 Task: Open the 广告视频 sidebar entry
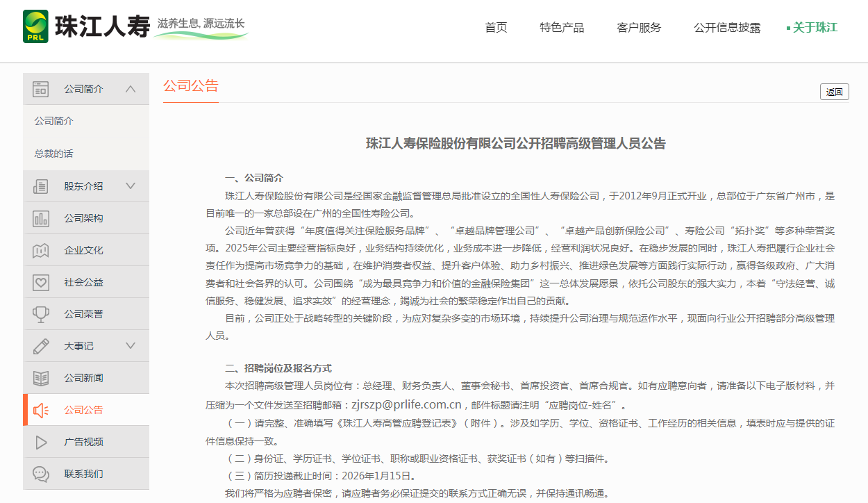(x=86, y=442)
